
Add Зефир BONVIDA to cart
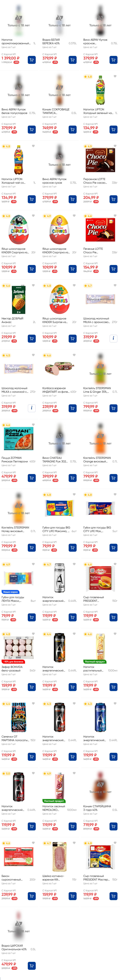pyautogui.click(x=31, y=687)
